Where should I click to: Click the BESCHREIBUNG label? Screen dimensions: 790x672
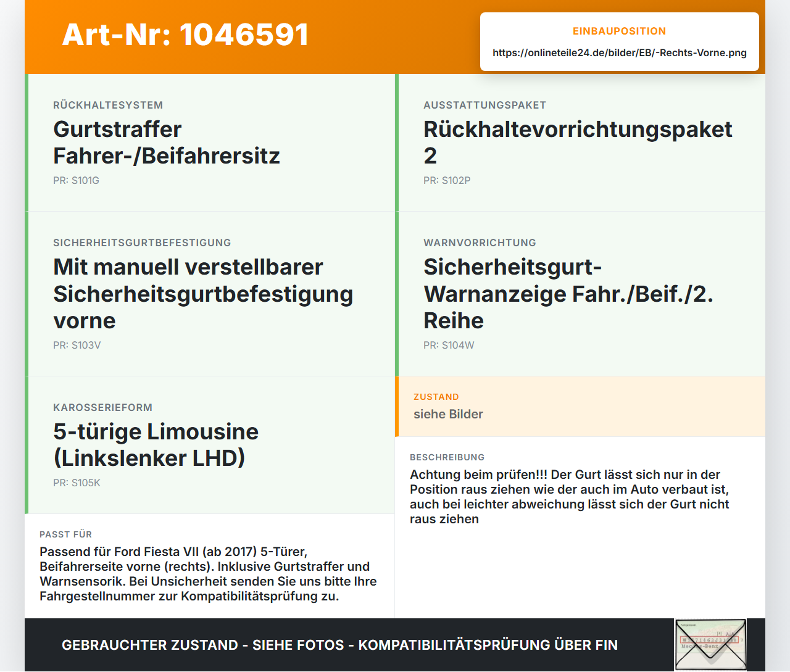click(447, 457)
